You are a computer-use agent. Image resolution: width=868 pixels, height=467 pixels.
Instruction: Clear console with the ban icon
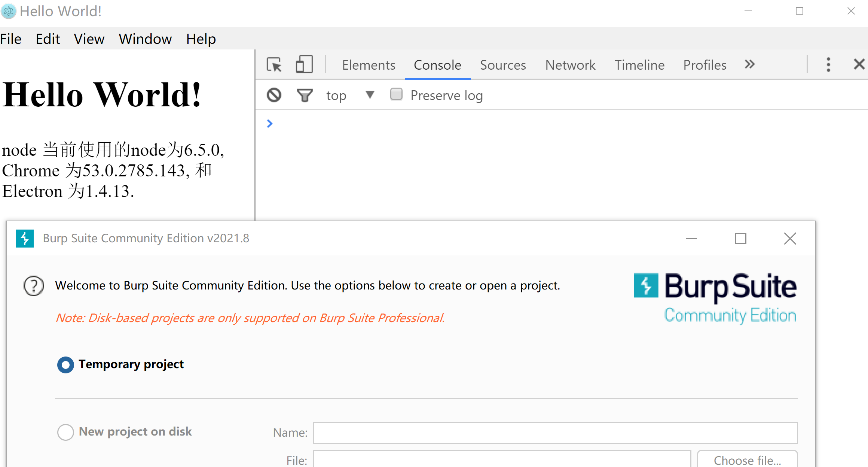tap(274, 95)
